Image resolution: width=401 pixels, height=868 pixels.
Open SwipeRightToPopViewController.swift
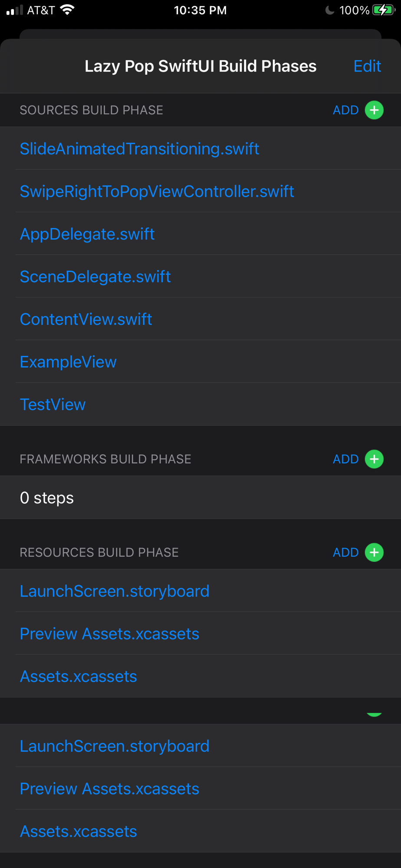tap(157, 191)
